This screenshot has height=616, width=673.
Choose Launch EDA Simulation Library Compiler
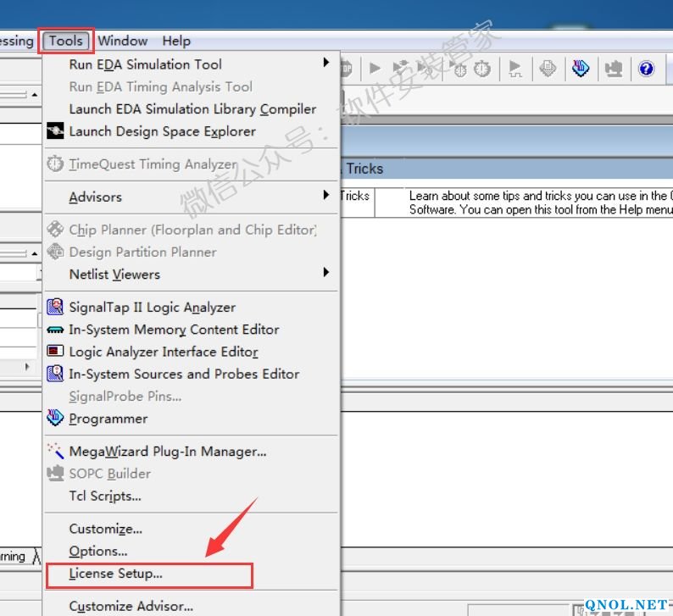pyautogui.click(x=192, y=109)
